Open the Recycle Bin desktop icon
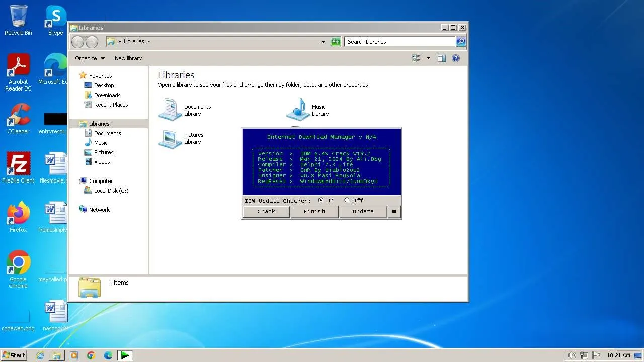644x362 pixels. click(x=18, y=20)
